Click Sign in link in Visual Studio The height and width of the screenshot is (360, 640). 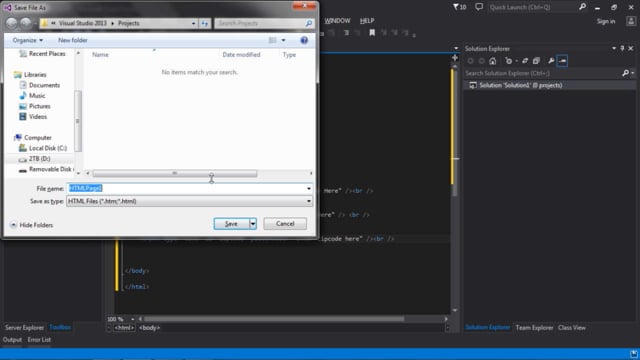[x=606, y=21]
